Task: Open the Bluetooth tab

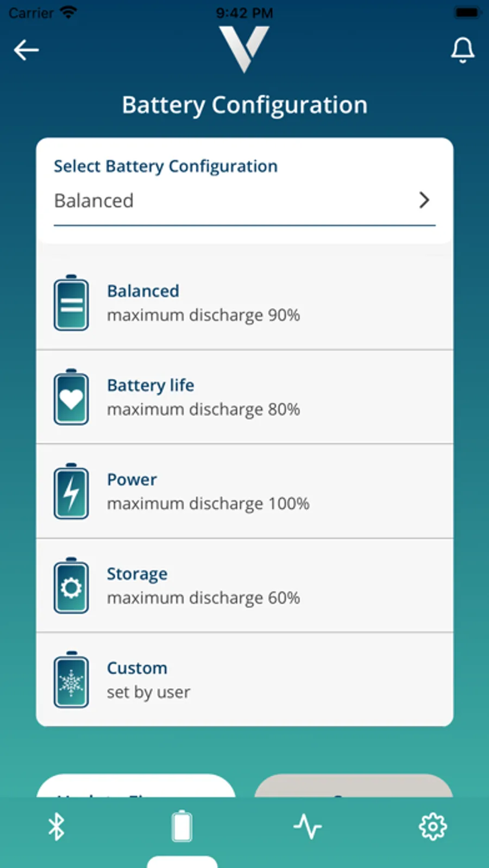Action: pos(57,827)
